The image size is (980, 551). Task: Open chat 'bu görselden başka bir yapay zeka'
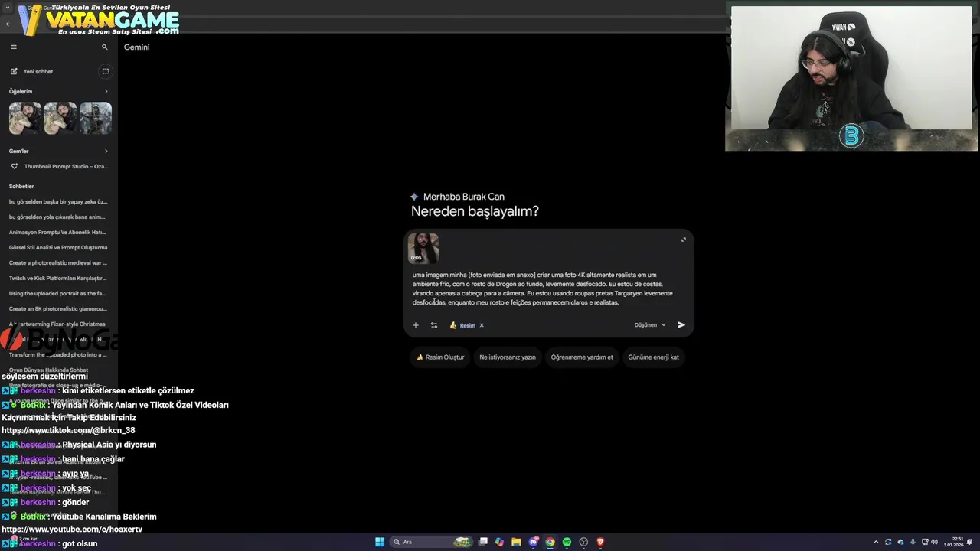pos(58,201)
